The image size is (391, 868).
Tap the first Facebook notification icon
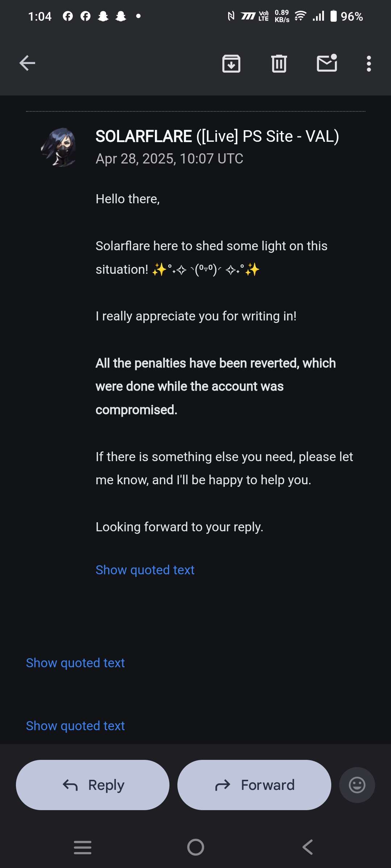[x=68, y=16]
